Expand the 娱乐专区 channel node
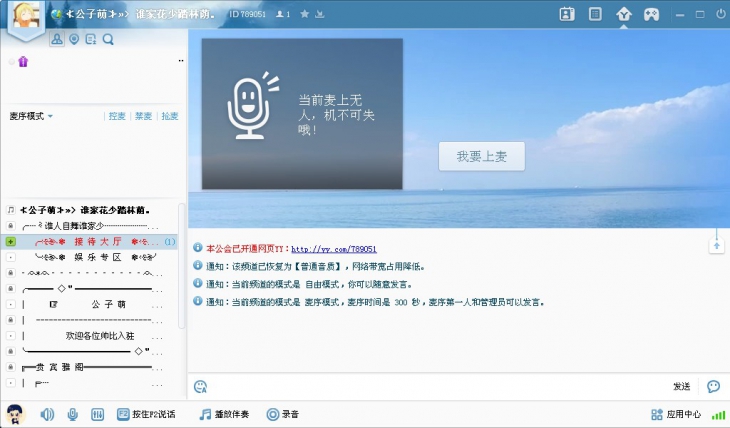The image size is (730, 428). (x=10, y=257)
